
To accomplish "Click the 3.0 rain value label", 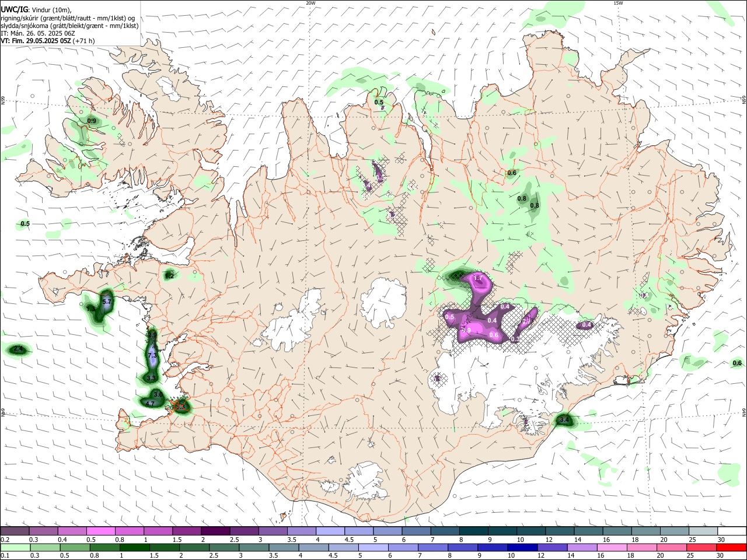I will pyautogui.click(x=158, y=394).
